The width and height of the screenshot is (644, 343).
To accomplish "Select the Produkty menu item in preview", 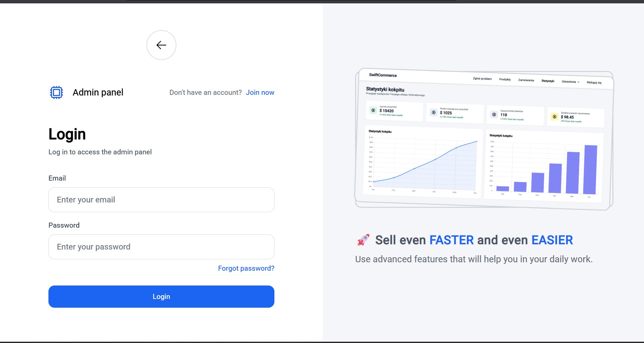I will coord(505,79).
